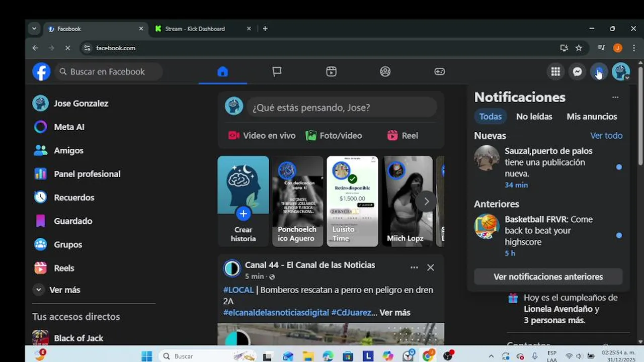Select the No leídas notifications tab
This screenshot has height=362, width=644.
[x=534, y=117]
